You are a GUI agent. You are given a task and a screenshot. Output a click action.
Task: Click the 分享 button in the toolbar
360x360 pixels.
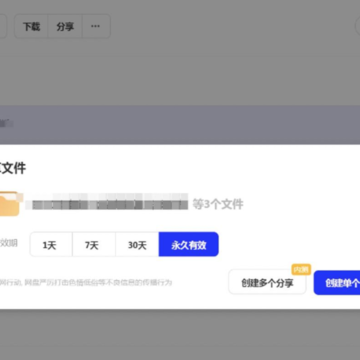coord(65,26)
